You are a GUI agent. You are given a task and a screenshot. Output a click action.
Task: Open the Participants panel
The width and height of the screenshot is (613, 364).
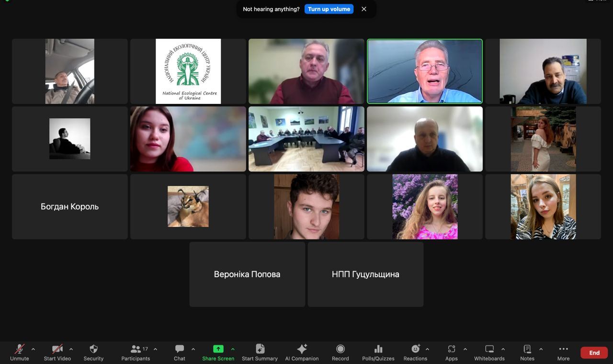[136, 350]
